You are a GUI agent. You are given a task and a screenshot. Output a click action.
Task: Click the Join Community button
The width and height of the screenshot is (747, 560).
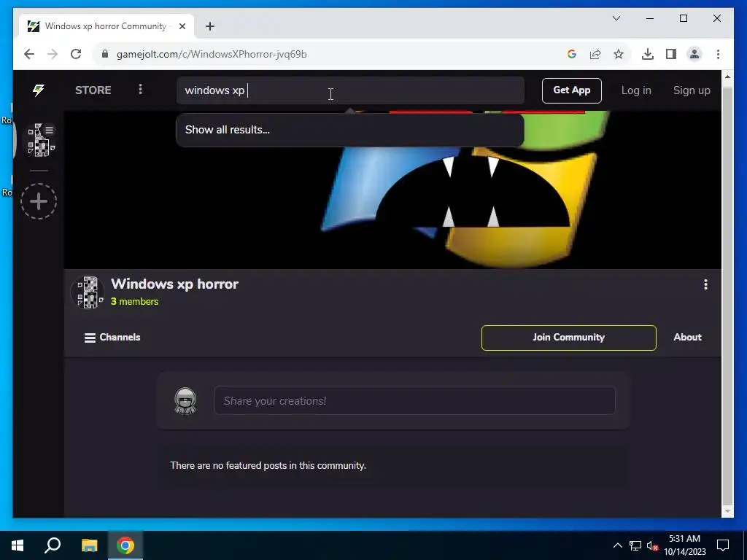[569, 338]
